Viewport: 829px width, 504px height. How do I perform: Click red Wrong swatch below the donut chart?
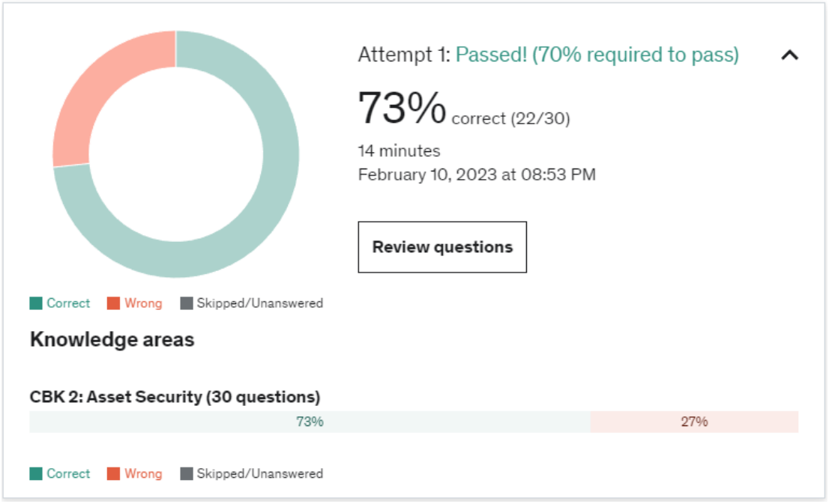(113, 303)
